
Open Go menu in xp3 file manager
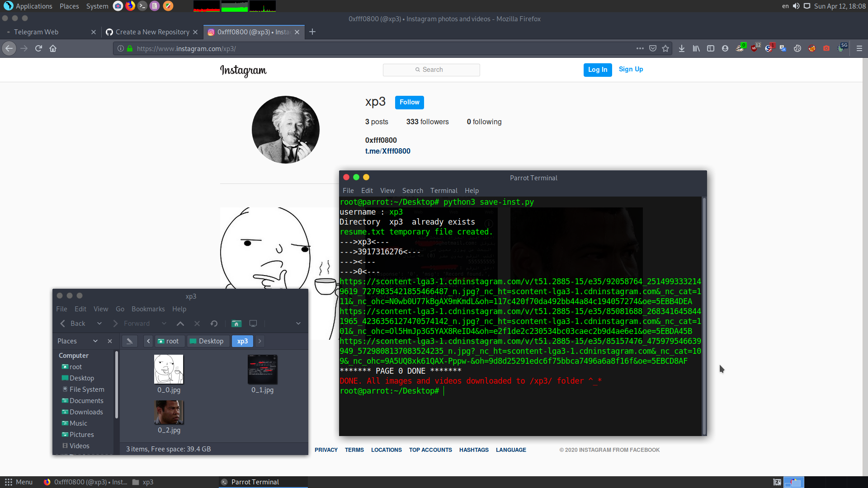point(120,309)
